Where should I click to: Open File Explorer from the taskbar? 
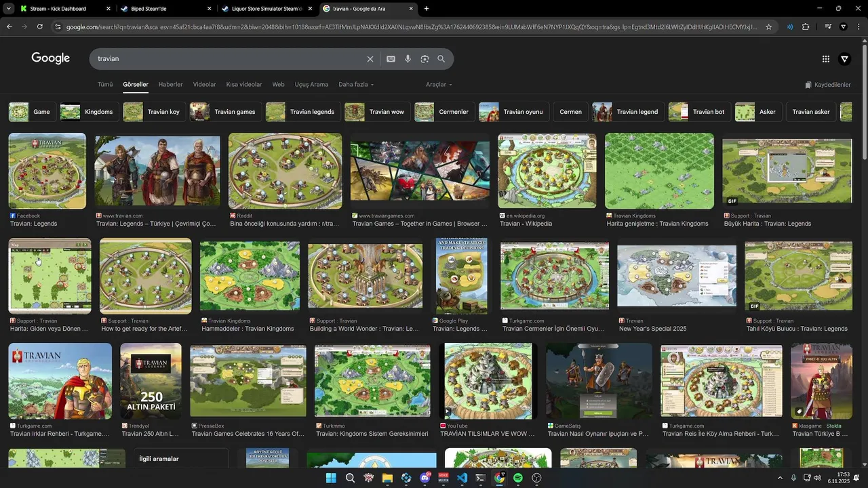pyautogui.click(x=387, y=478)
